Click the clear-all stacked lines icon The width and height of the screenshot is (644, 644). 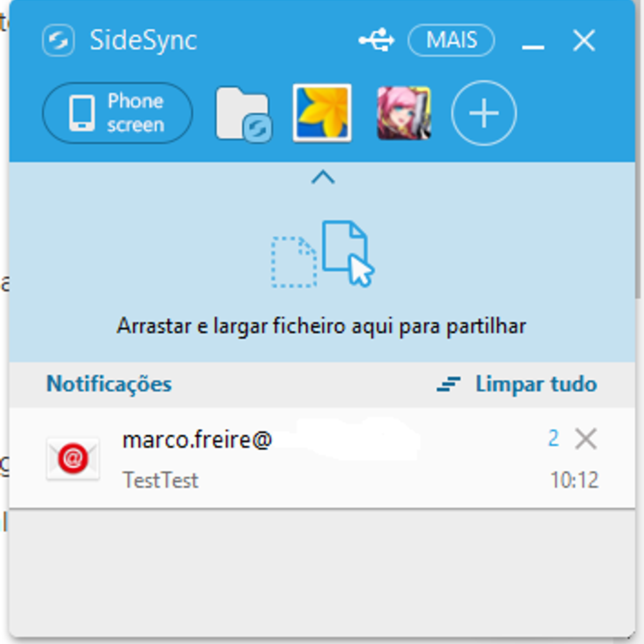pos(448,384)
